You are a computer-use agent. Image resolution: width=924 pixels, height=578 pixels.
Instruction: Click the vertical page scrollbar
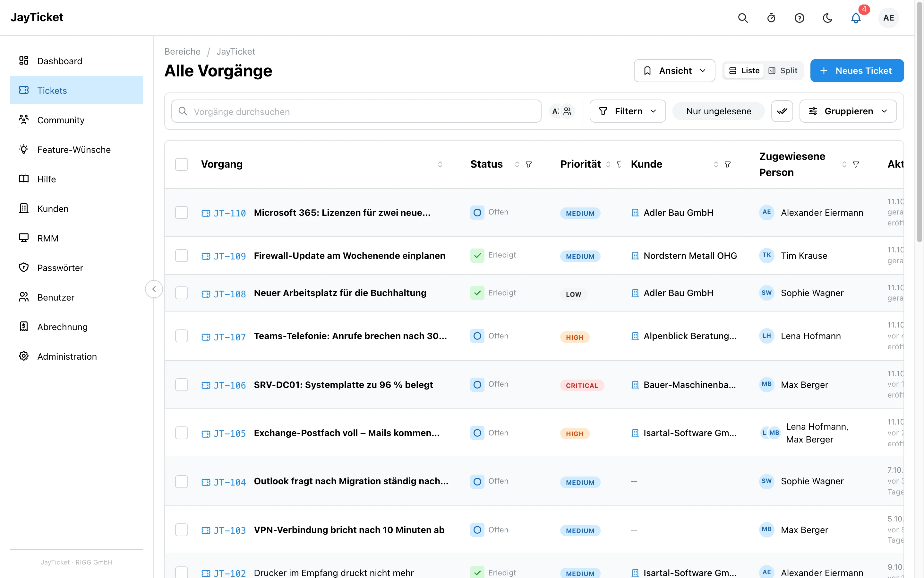(920, 122)
